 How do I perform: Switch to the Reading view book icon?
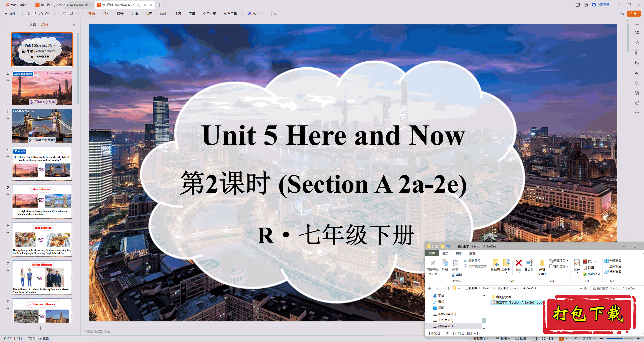coord(551,338)
